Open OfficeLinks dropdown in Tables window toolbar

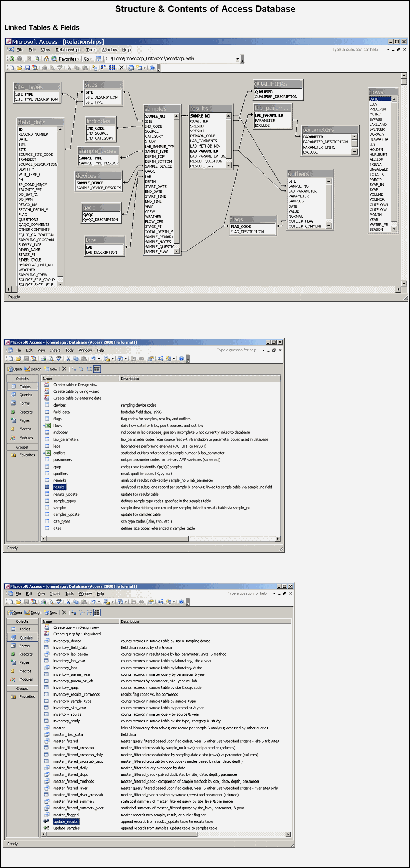point(112,358)
